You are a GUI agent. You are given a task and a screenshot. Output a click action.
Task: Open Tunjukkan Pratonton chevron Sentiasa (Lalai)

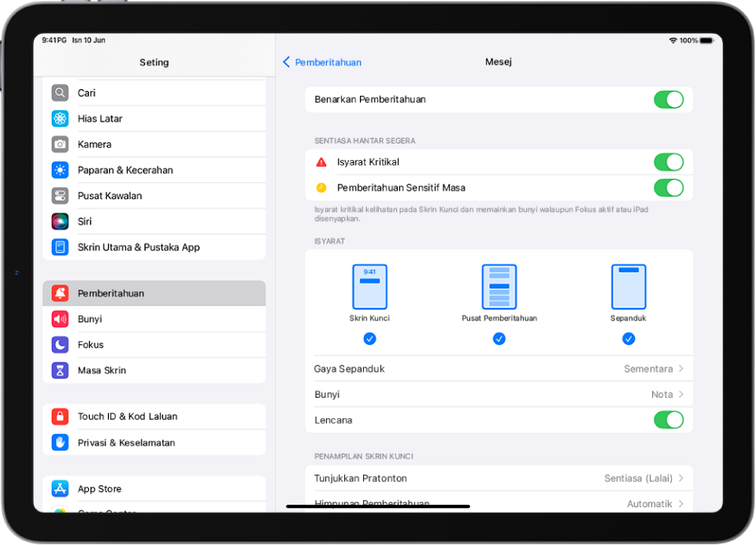(x=680, y=478)
